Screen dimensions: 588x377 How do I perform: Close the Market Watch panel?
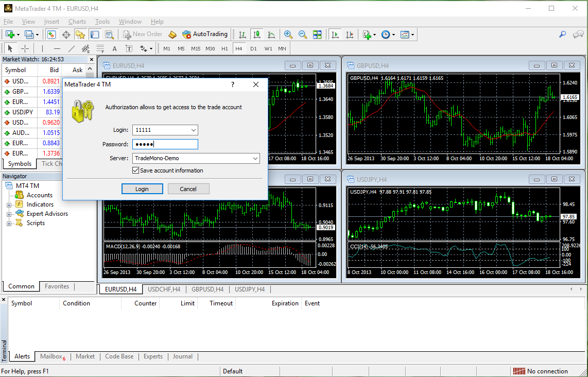click(92, 59)
